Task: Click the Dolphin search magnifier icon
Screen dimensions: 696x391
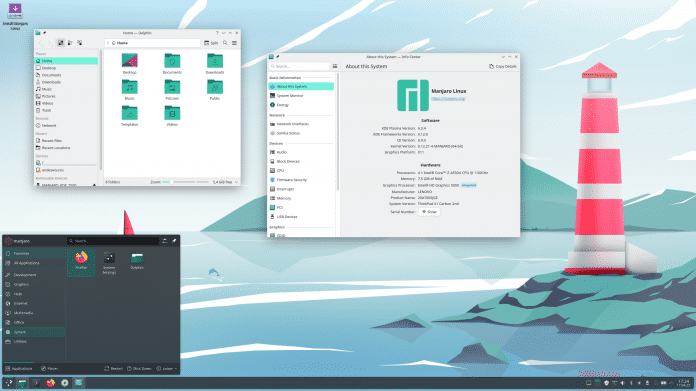Action: [x=225, y=43]
